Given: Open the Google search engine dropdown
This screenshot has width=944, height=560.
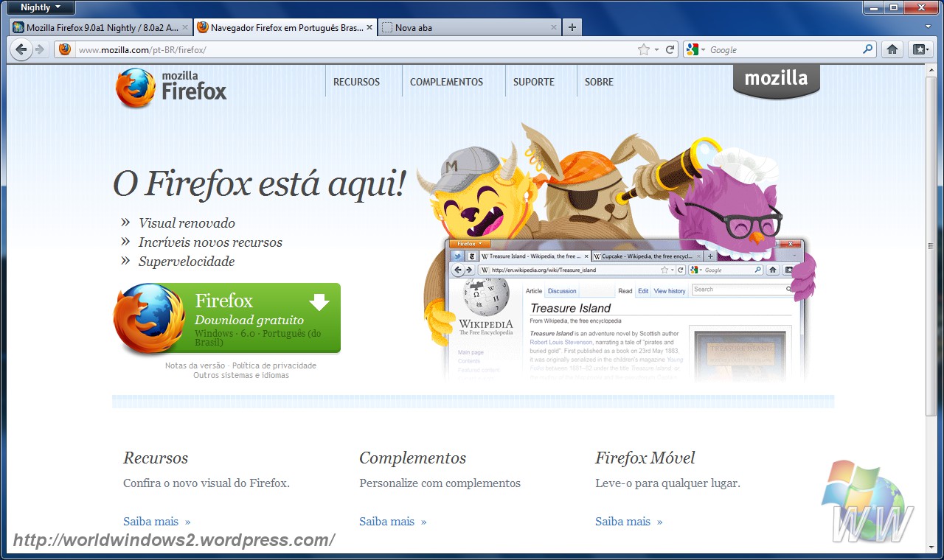Looking at the screenshot, I should [696, 49].
